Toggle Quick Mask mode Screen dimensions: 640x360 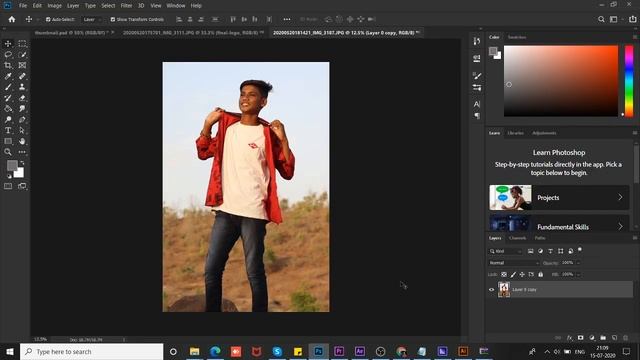click(x=8, y=186)
